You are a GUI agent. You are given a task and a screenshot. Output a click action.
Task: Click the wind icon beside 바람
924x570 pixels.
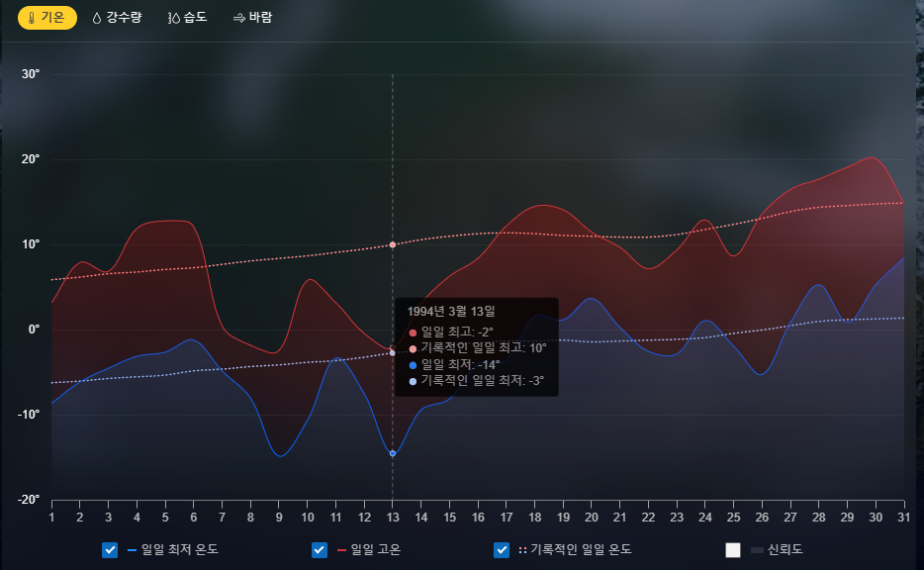(x=238, y=17)
